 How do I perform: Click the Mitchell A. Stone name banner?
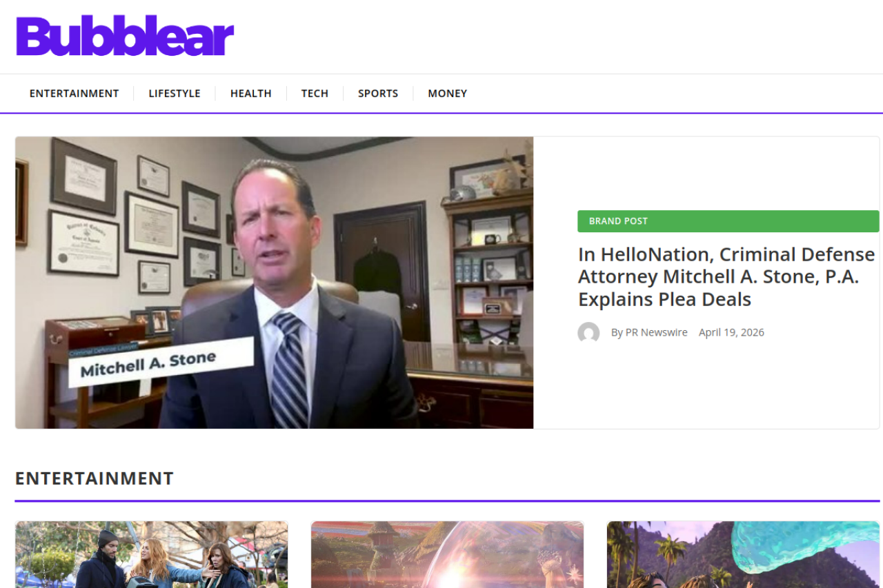pyautogui.click(x=161, y=362)
